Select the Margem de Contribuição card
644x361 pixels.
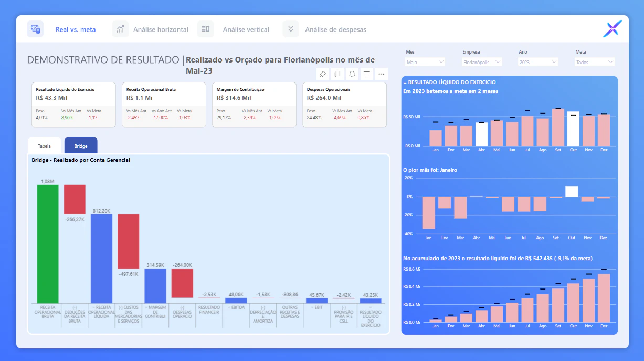click(x=254, y=105)
